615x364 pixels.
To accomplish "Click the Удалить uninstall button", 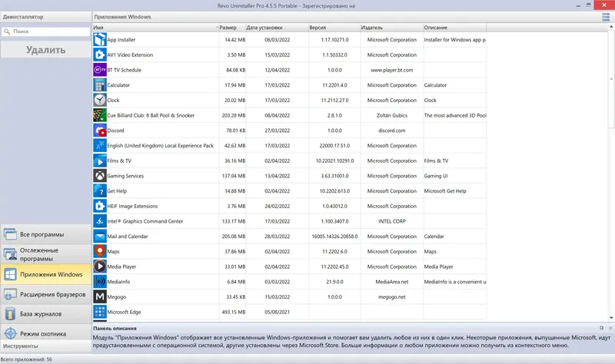I will click(x=46, y=50).
